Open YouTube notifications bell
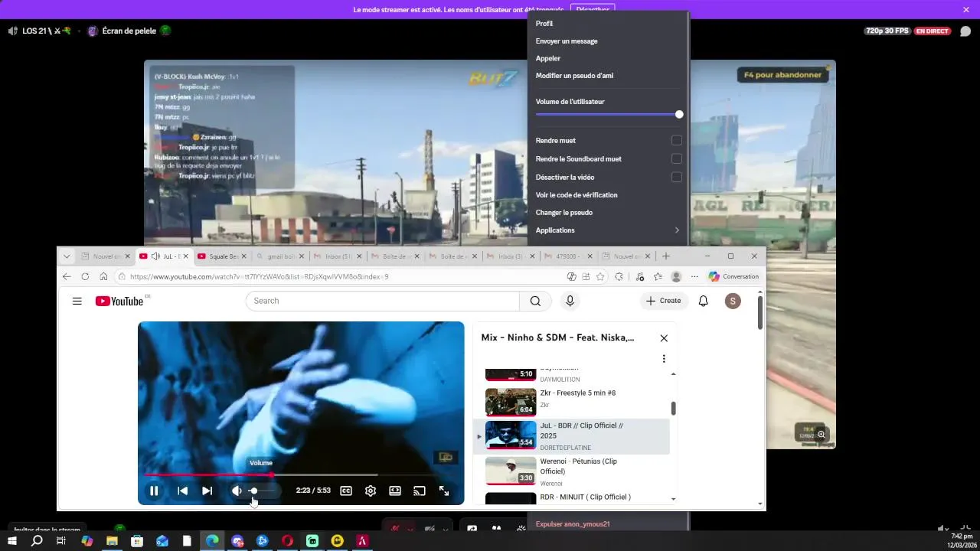This screenshot has width=980, height=551. click(703, 301)
